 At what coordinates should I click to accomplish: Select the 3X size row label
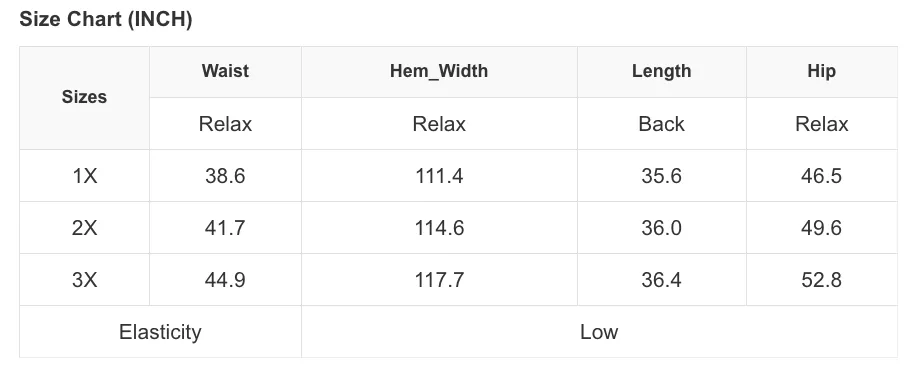(84, 280)
